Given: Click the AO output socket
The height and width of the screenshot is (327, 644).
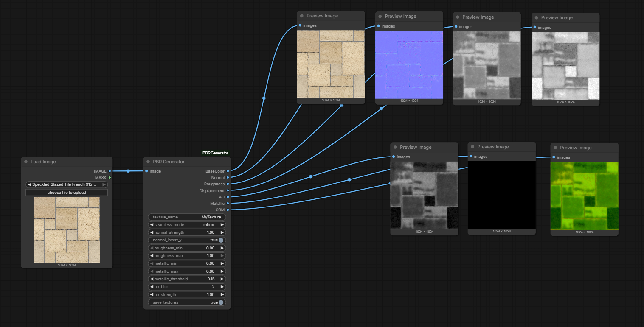Looking at the screenshot, I should pos(228,197).
